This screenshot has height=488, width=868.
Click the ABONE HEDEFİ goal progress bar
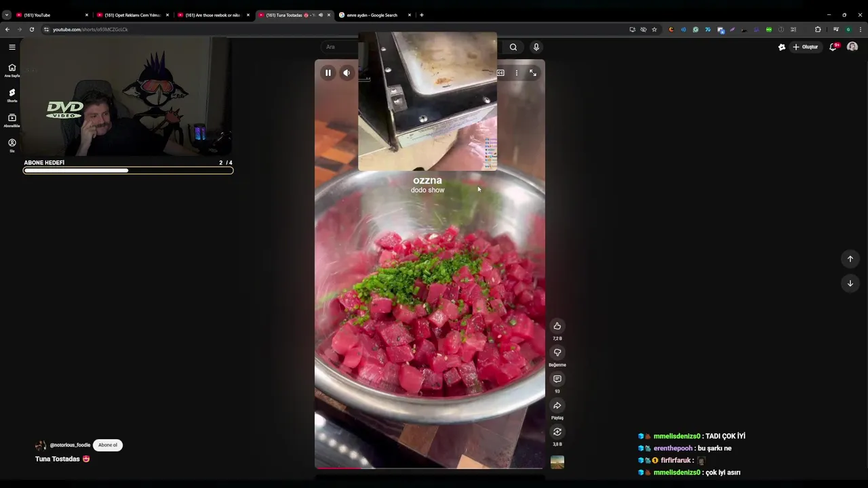tap(128, 170)
